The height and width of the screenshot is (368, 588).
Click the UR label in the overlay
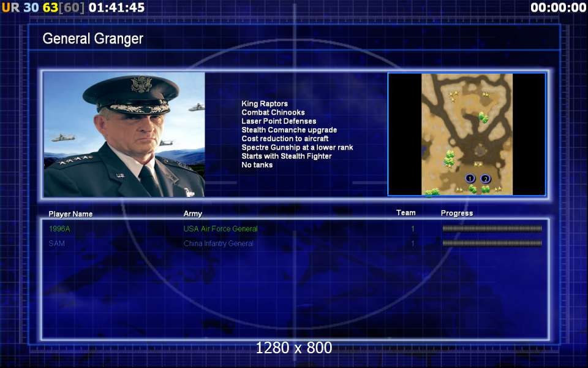[10, 7]
